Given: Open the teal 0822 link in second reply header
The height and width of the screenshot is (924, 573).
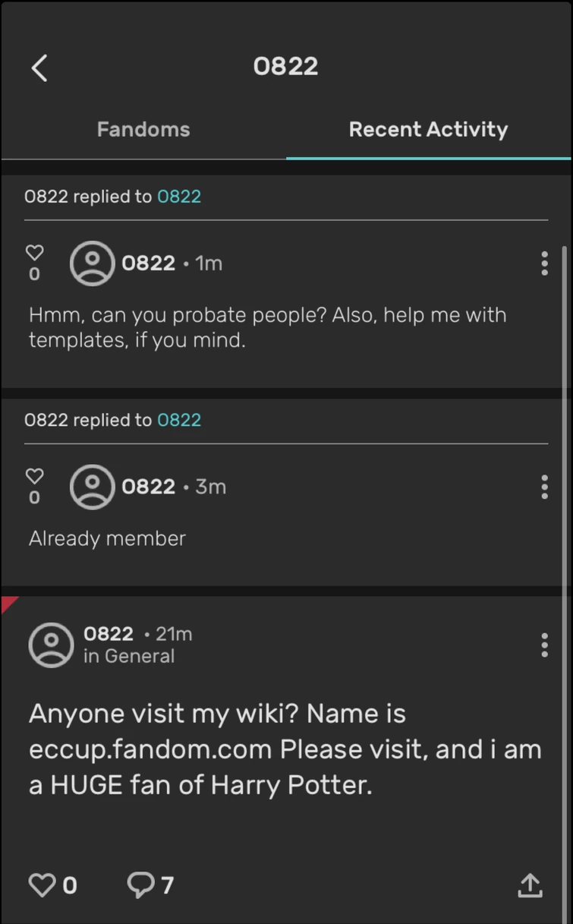Looking at the screenshot, I should (179, 420).
